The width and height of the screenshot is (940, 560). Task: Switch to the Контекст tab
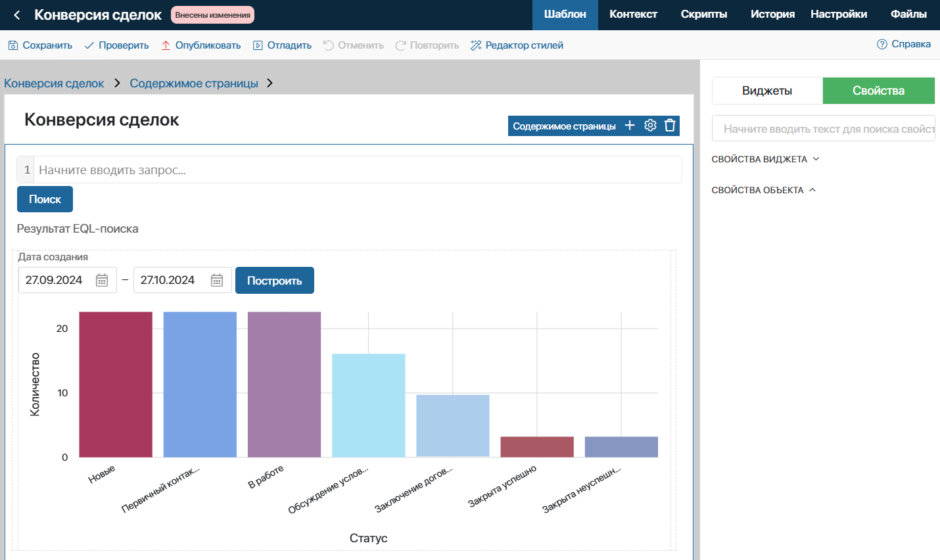pos(634,14)
